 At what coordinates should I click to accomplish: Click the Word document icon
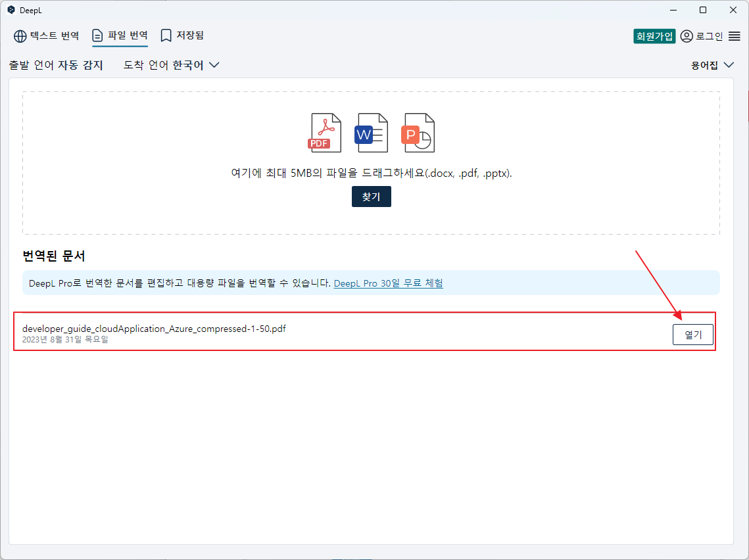[371, 133]
